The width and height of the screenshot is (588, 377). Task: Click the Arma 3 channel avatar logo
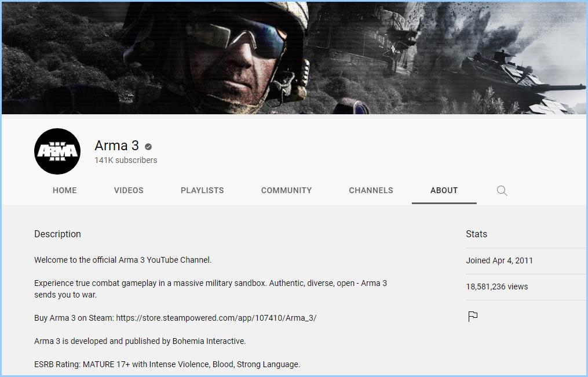[x=57, y=151]
